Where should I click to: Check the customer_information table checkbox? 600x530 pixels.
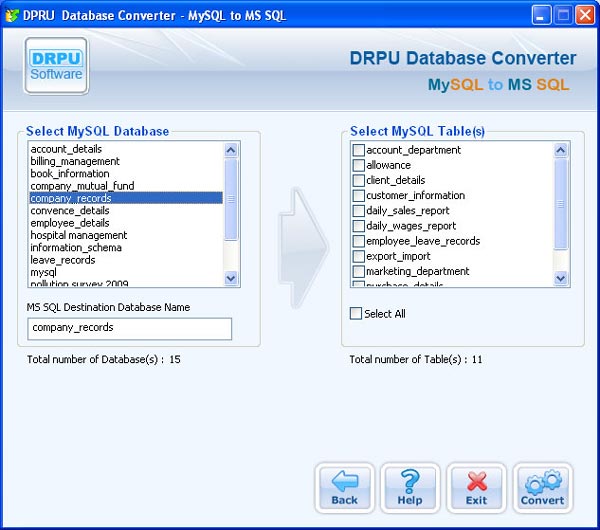coord(359,196)
